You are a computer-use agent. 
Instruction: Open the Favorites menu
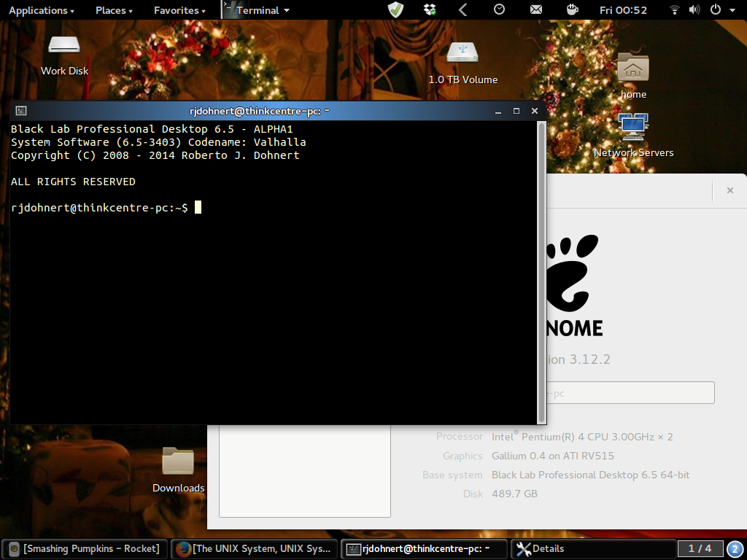coord(179,10)
